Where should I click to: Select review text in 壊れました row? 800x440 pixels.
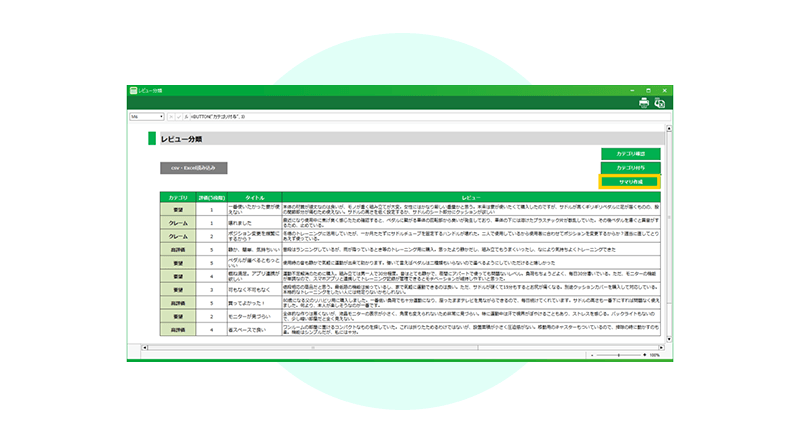471,223
